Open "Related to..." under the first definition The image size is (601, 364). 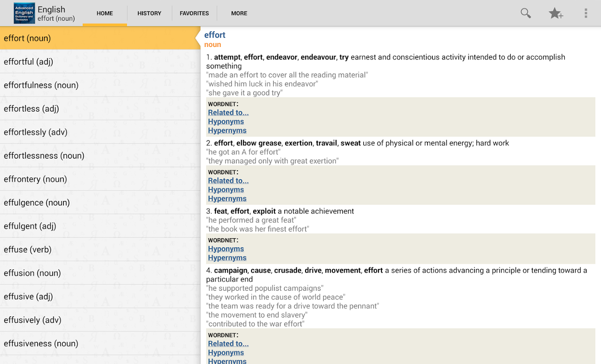[228, 112]
